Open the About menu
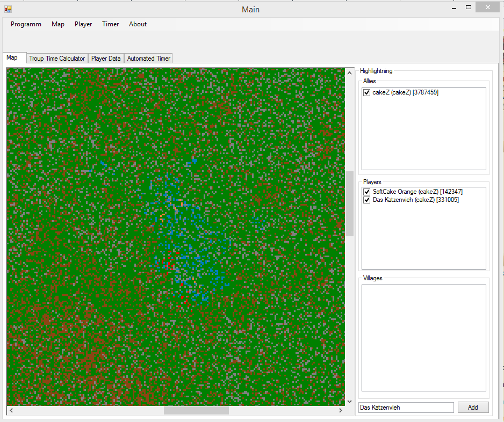This screenshot has width=504, height=422. click(x=138, y=24)
